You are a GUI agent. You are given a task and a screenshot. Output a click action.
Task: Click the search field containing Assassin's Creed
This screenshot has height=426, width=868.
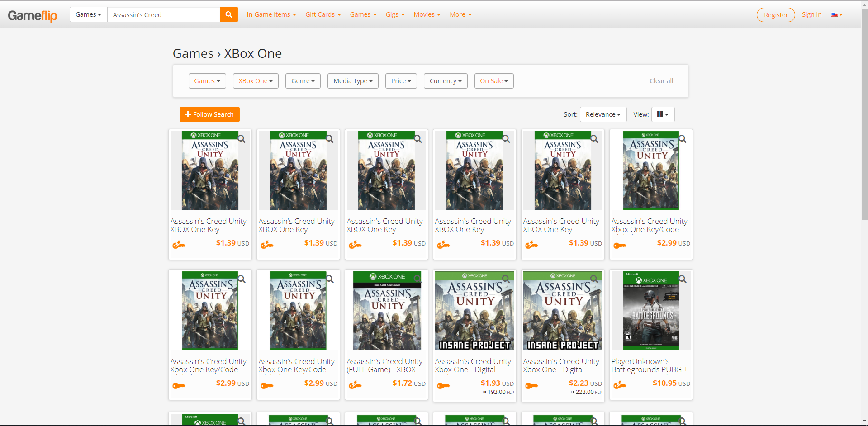(164, 14)
